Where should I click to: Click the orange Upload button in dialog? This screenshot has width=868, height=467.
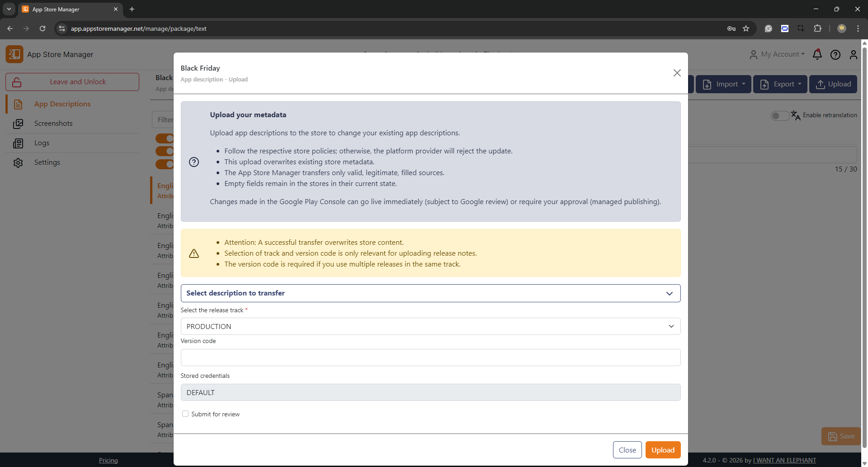point(663,450)
